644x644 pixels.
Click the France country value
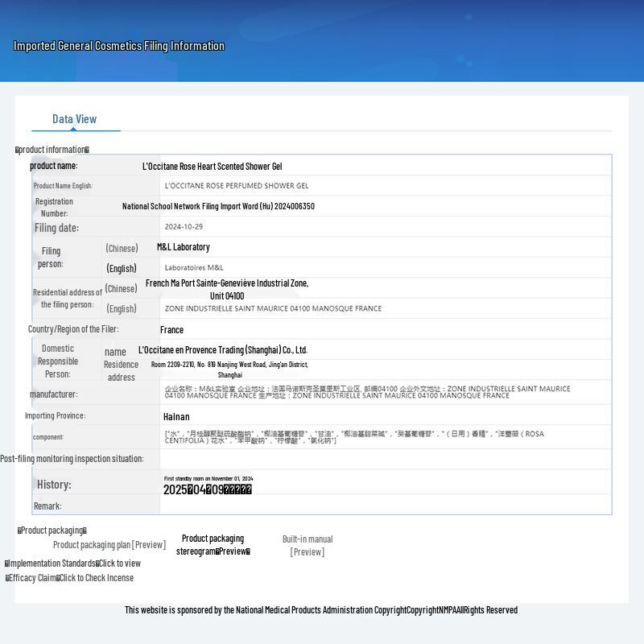[x=171, y=330]
